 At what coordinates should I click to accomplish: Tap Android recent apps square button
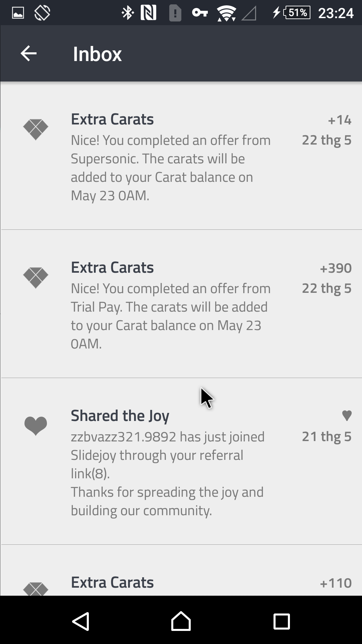pyautogui.click(x=281, y=621)
